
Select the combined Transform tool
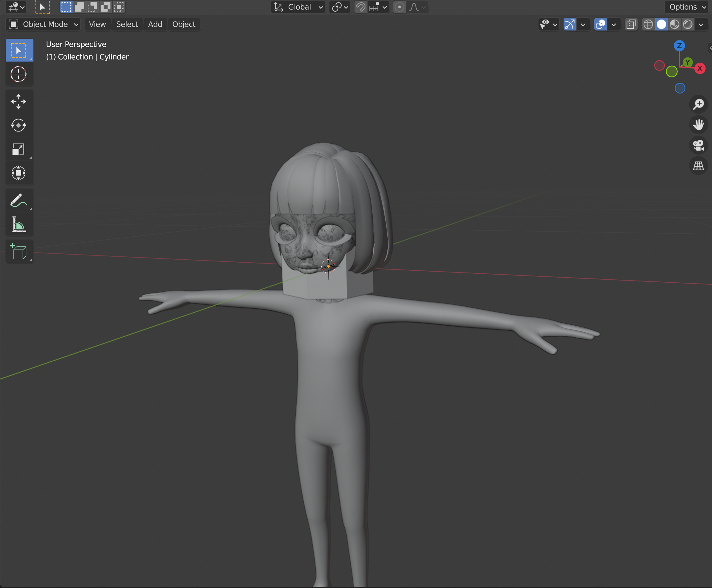pos(19,173)
